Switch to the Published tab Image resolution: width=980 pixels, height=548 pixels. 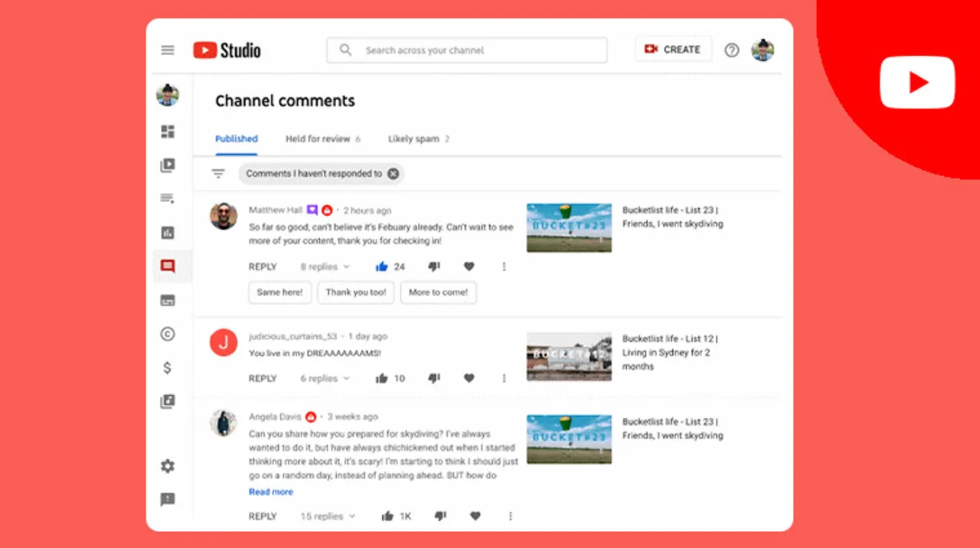tap(237, 139)
